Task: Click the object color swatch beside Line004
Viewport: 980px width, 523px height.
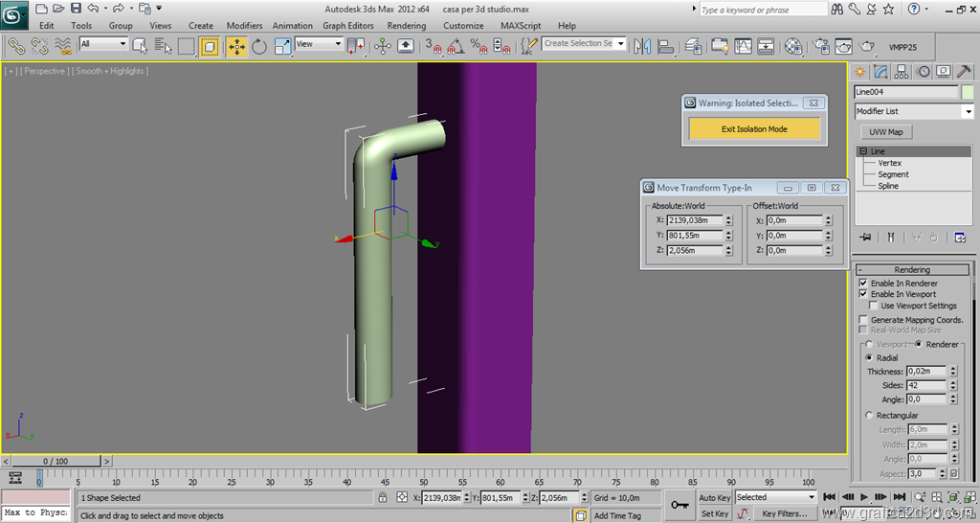Action: [968, 92]
